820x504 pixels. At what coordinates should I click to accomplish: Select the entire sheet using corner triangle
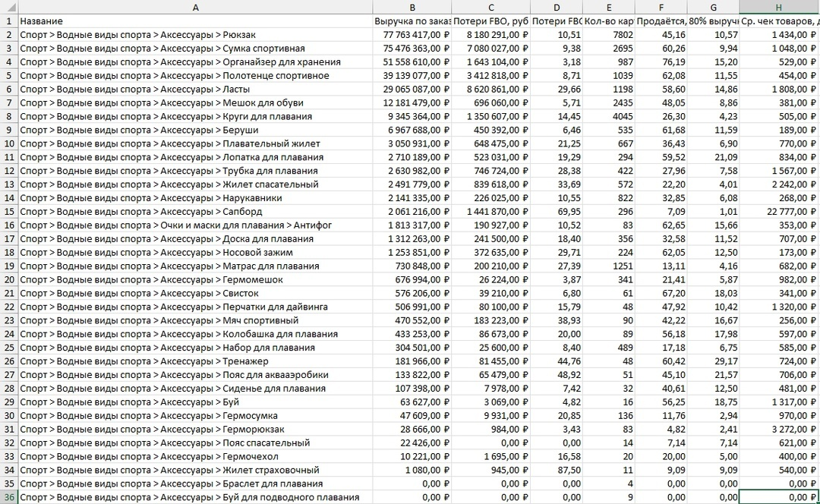(x=9, y=8)
